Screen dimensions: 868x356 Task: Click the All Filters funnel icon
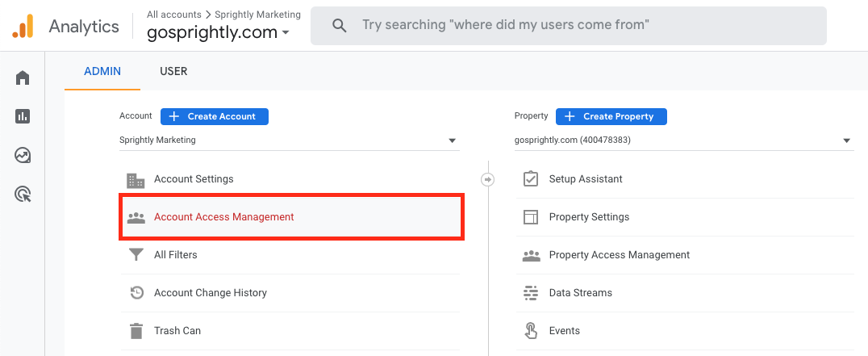136,254
